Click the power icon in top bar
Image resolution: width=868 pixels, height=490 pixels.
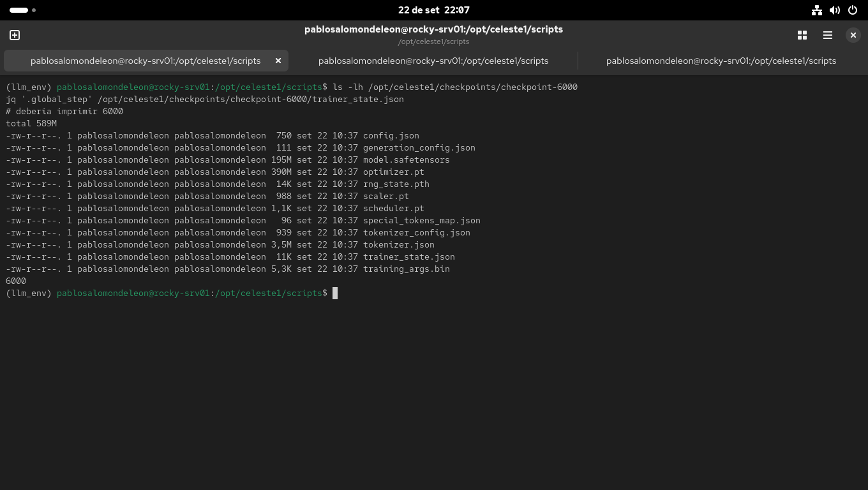click(853, 10)
